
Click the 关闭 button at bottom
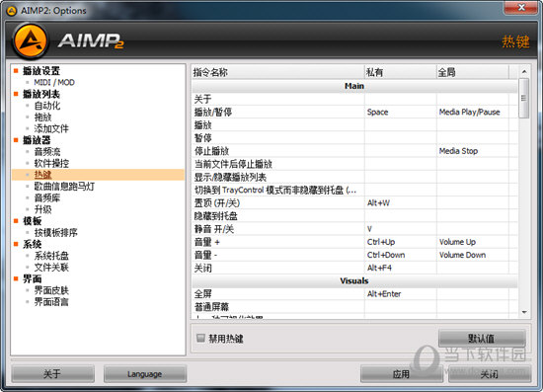[x=490, y=374]
